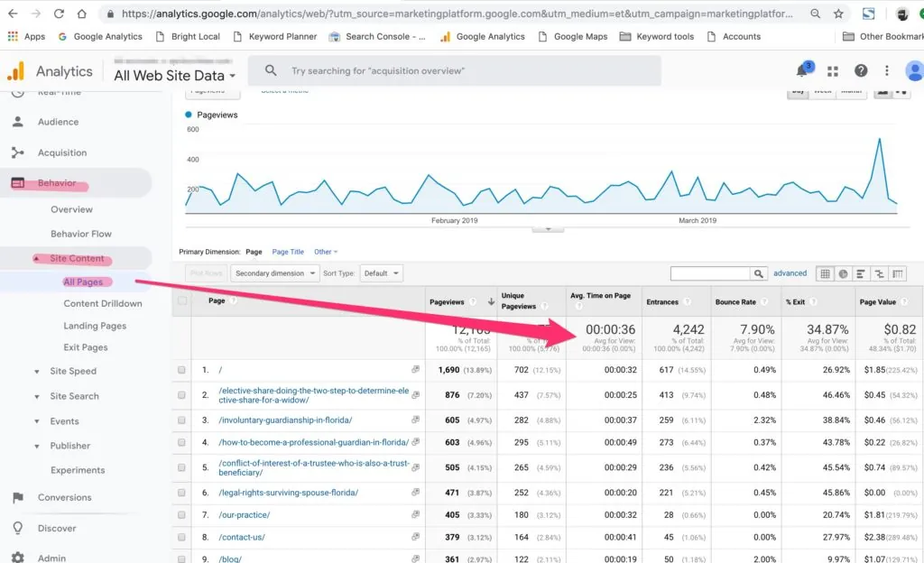Open the Sort Type Default dropdown

381,273
